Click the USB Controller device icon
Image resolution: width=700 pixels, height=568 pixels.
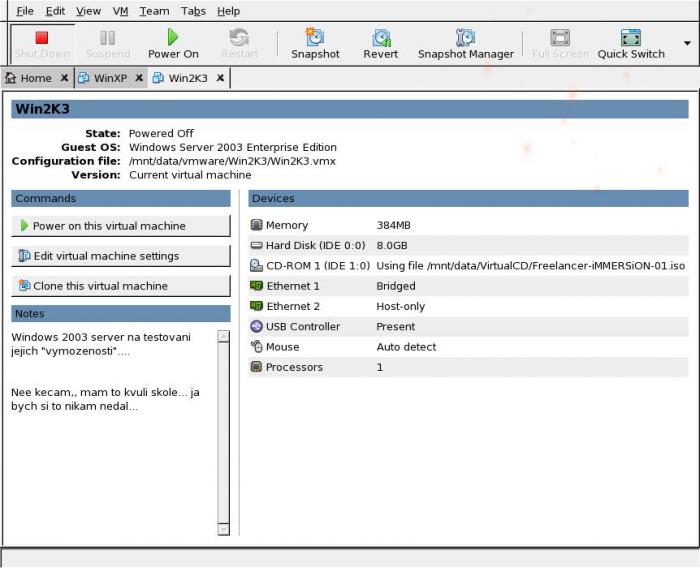[x=256, y=326]
